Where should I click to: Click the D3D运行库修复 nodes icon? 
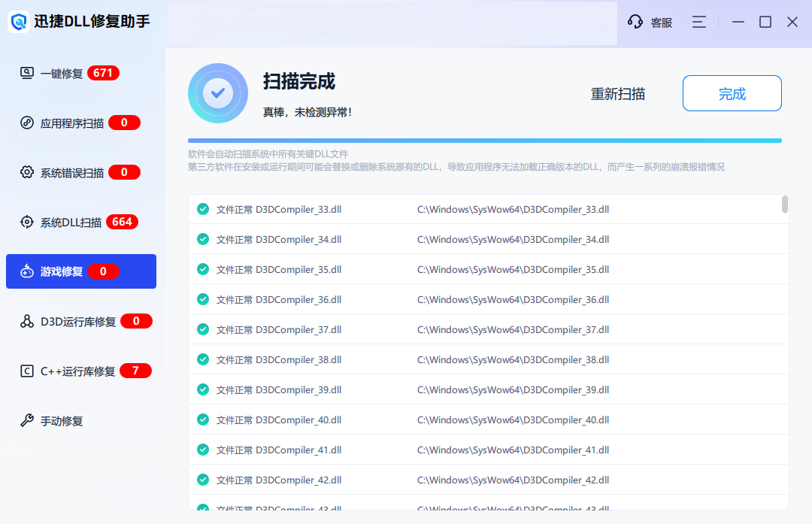[x=27, y=321]
